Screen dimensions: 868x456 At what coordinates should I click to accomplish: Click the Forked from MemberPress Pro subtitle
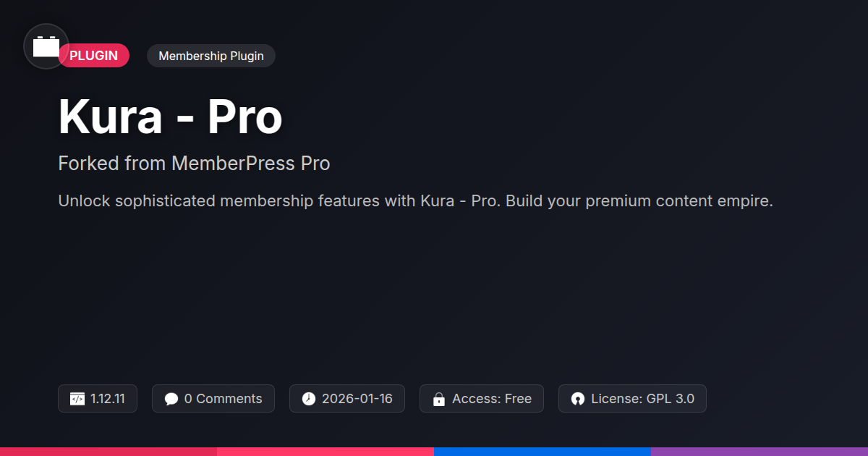[x=194, y=164]
